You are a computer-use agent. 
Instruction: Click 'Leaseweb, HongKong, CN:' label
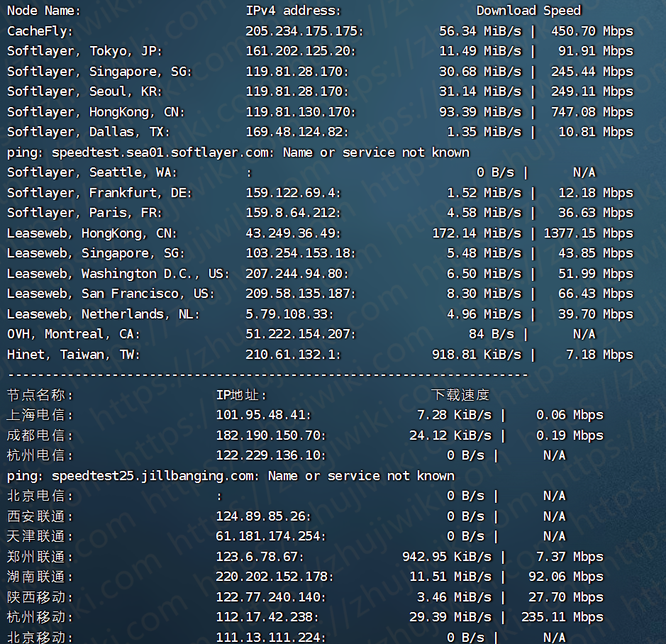(x=91, y=233)
